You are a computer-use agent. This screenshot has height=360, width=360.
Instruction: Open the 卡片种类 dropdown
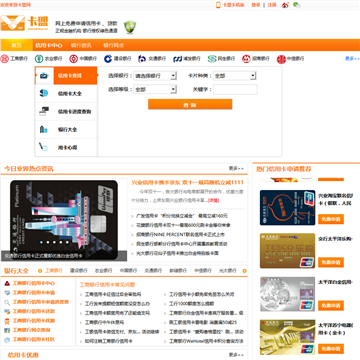point(235,76)
